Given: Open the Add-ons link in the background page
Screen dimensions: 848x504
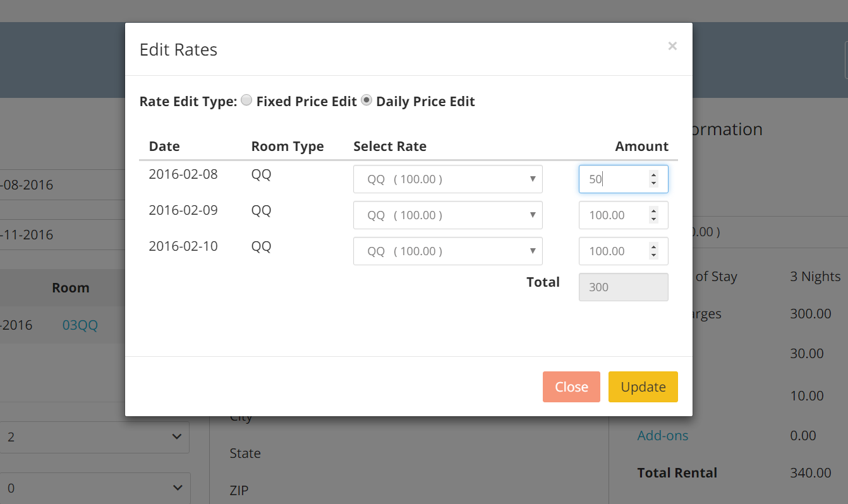Looking at the screenshot, I should coord(663,436).
